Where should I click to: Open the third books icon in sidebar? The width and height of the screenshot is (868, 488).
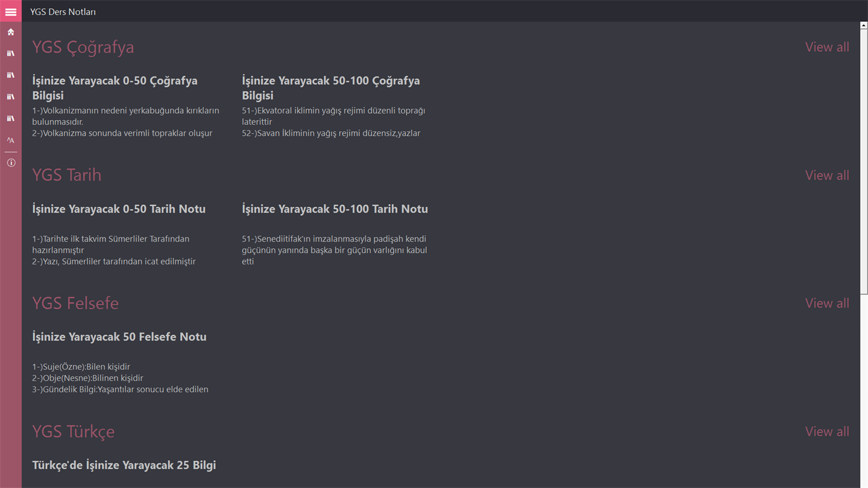pos(11,97)
